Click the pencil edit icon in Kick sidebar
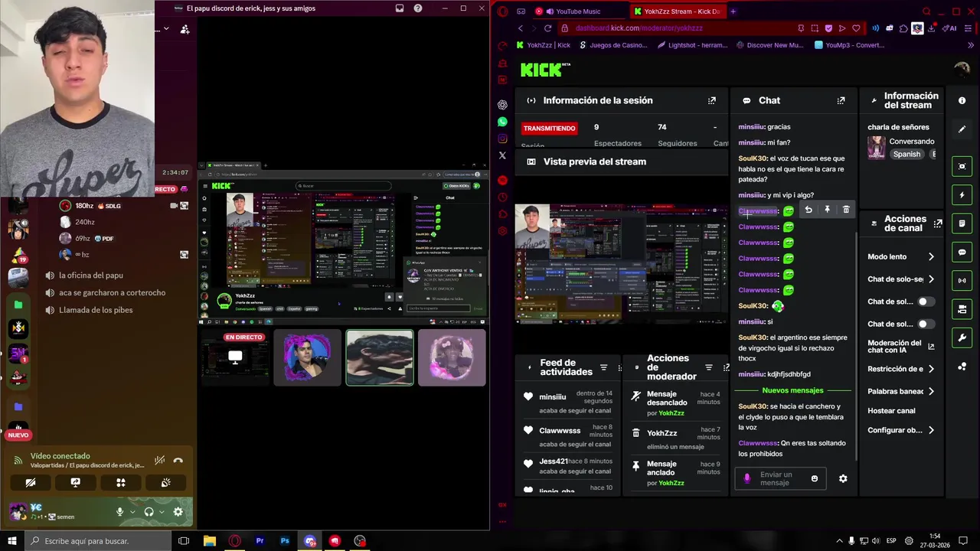The image size is (980, 551). pyautogui.click(x=962, y=129)
